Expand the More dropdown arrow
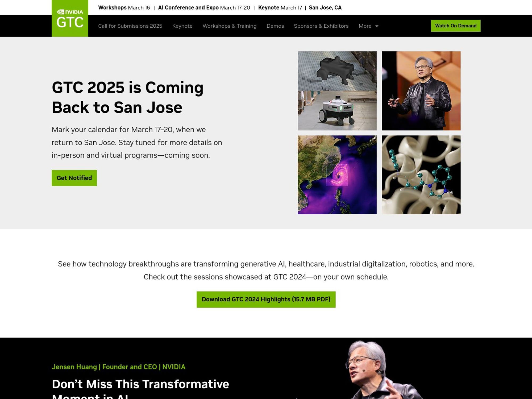This screenshot has height=399, width=532. click(377, 26)
